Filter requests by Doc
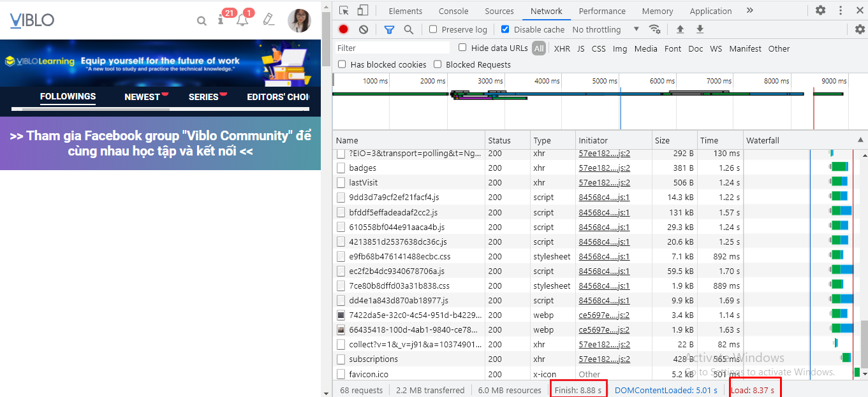Viewport: 868px width, 397px height. point(696,48)
